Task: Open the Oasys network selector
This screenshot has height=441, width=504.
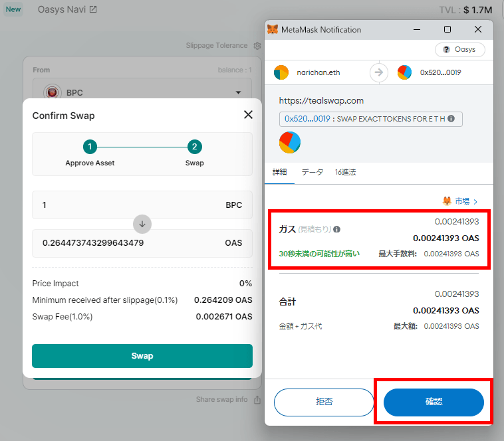Action: [x=460, y=50]
